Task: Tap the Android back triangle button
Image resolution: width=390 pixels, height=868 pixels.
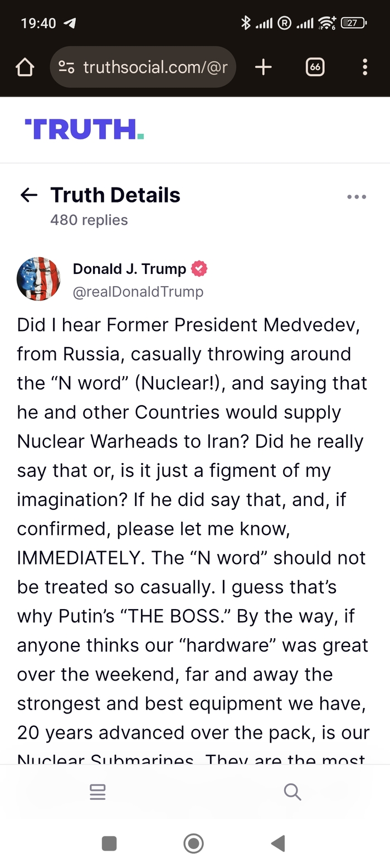Action: point(279,843)
